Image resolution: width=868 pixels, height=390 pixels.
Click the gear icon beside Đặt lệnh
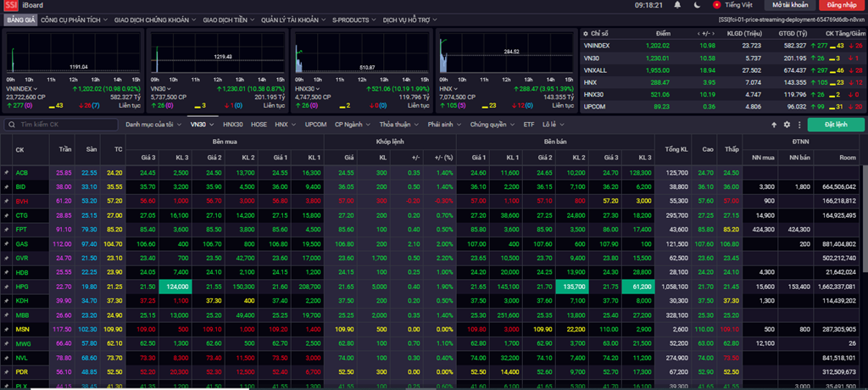[x=787, y=125]
